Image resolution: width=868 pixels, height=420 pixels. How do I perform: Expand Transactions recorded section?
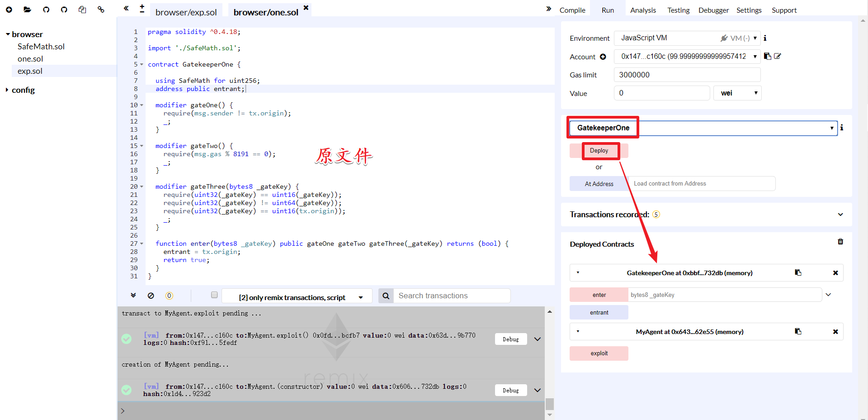[x=840, y=215]
